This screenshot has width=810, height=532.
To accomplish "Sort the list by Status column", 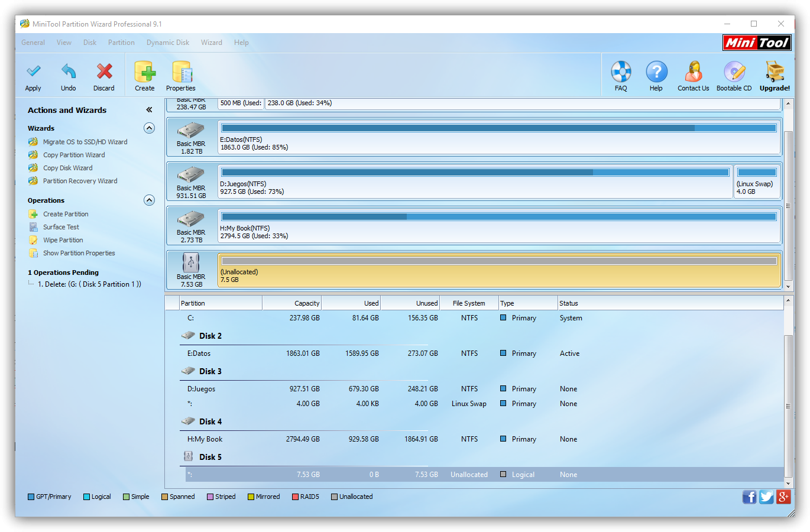I will tap(670, 303).
